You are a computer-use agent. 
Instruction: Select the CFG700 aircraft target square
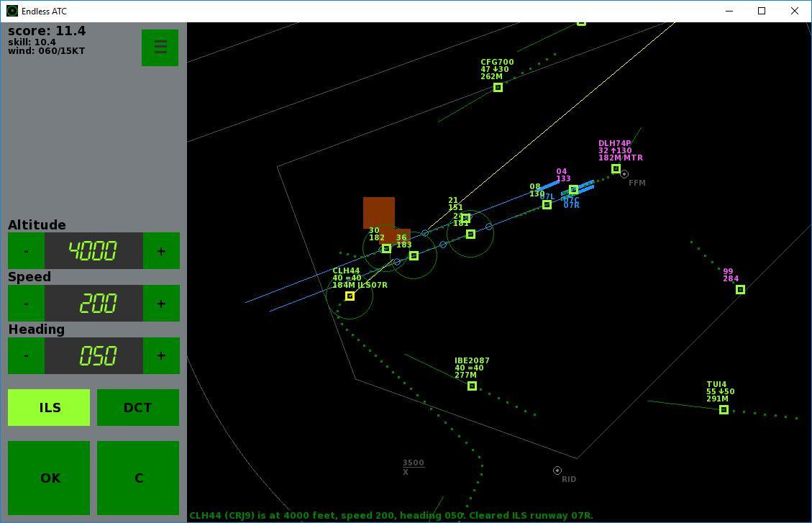498,88
